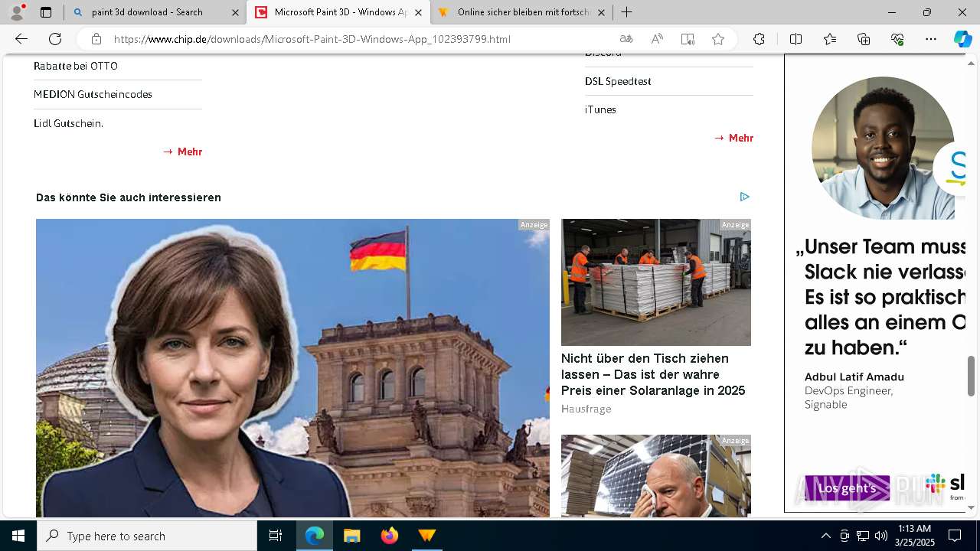The height and width of the screenshot is (551, 980).
Task: Open the translate page option
Action: [626, 39]
